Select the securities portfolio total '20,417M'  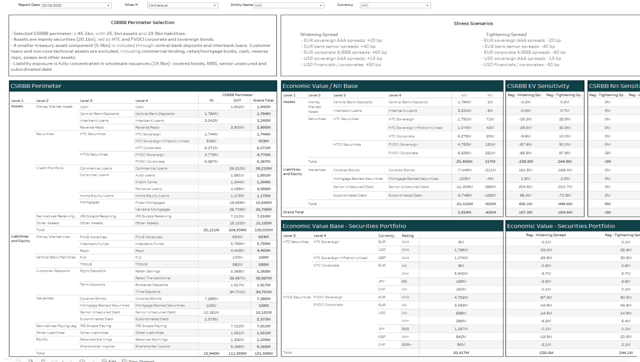click(x=460, y=352)
